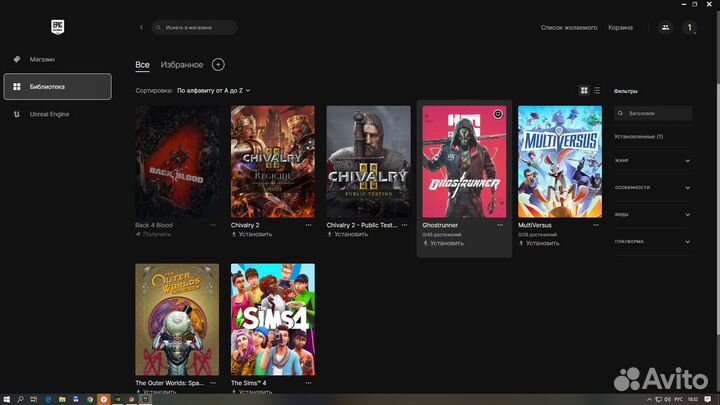The image size is (720, 405).
Task: Open Chrome from the taskbar
Action: click(x=90, y=399)
